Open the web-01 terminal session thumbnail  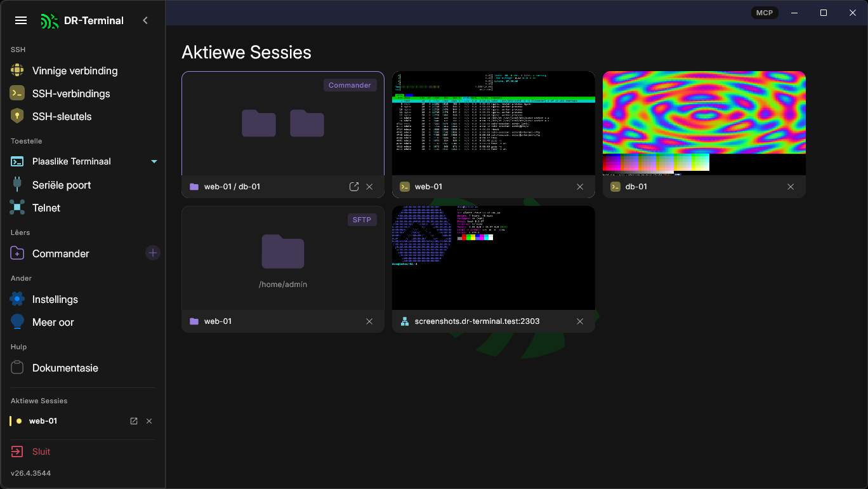pos(494,123)
